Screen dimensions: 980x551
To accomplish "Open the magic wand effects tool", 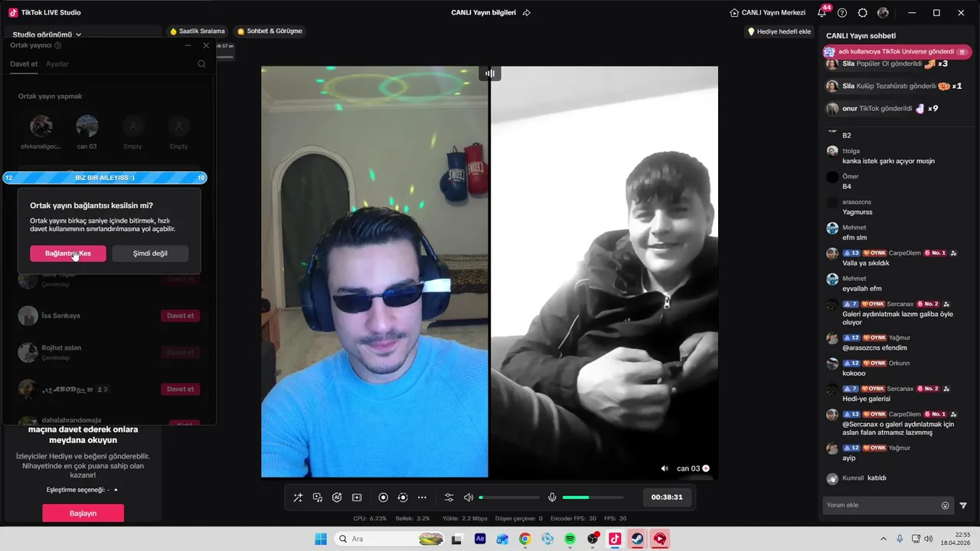I will (298, 497).
